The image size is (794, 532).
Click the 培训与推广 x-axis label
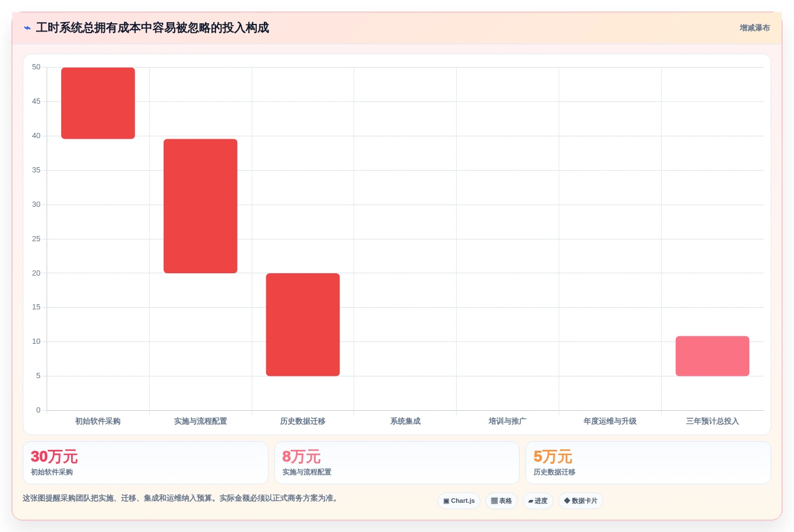coord(507,421)
